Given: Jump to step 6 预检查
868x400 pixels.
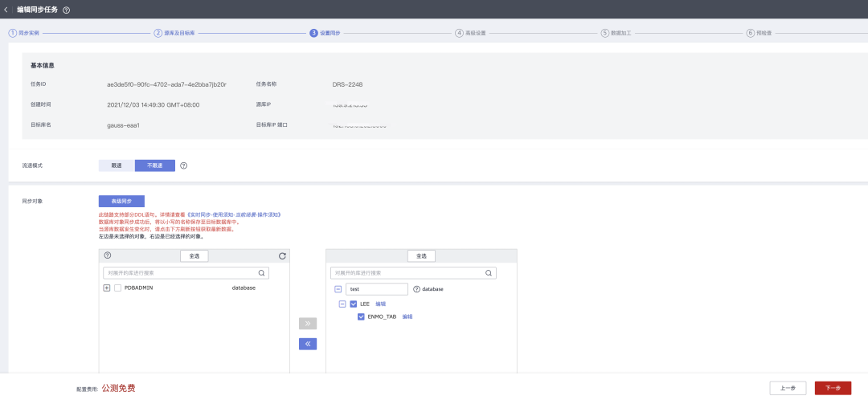Looking at the screenshot, I should [759, 33].
